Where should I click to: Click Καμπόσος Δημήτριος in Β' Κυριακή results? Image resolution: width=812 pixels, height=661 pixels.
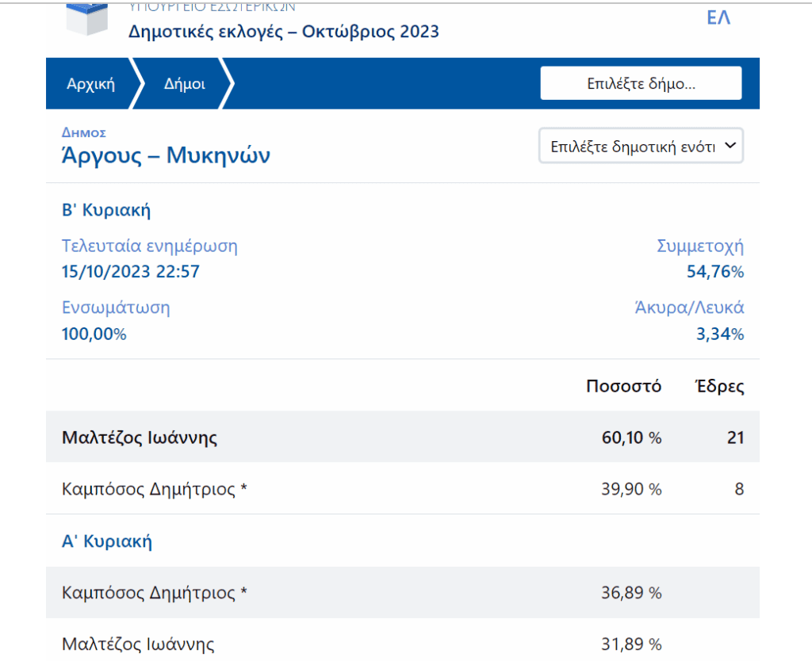coord(155,489)
